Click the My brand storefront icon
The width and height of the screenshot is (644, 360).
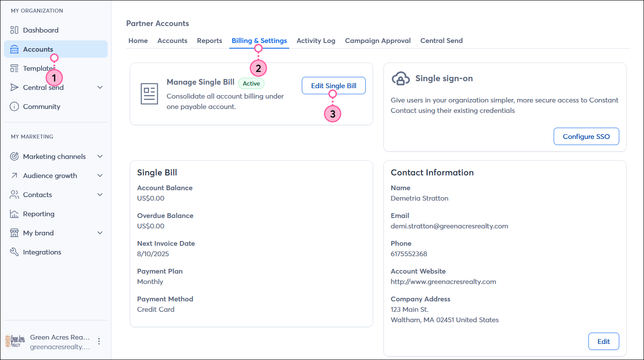14,233
